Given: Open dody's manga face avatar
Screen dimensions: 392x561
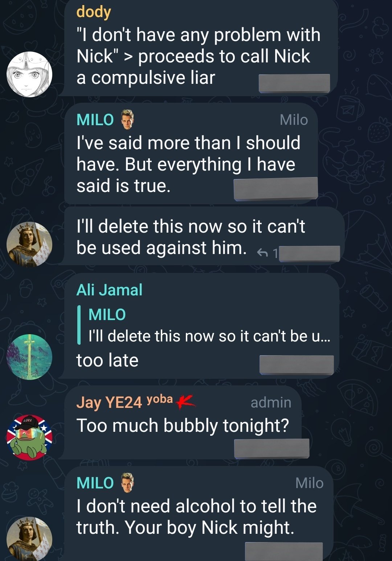Looking at the screenshot, I should [x=29, y=74].
